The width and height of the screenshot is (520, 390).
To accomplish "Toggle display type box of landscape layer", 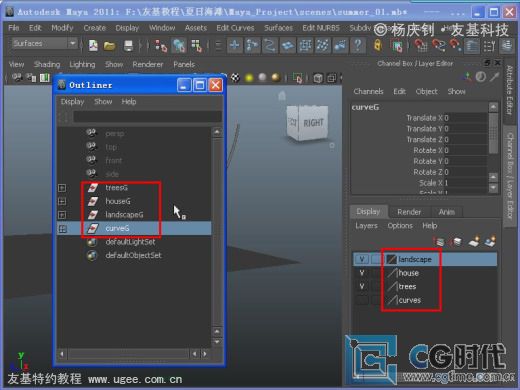I will coord(377,259).
